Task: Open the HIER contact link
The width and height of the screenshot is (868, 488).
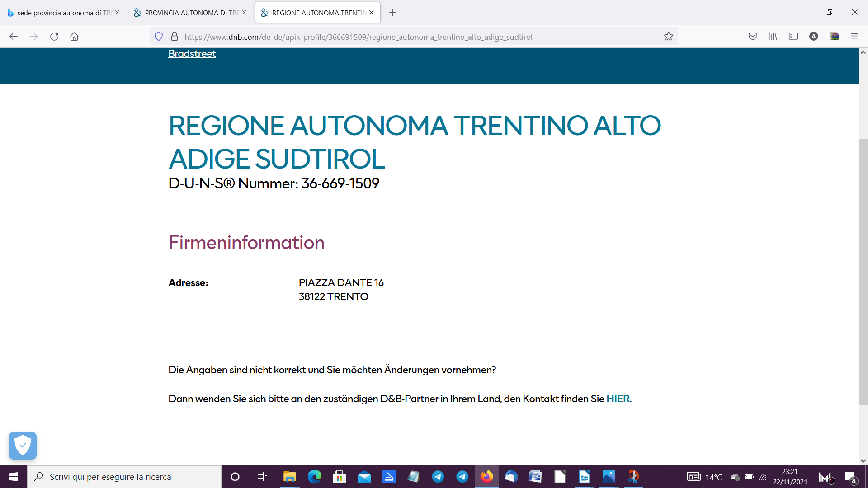Action: pyautogui.click(x=618, y=399)
